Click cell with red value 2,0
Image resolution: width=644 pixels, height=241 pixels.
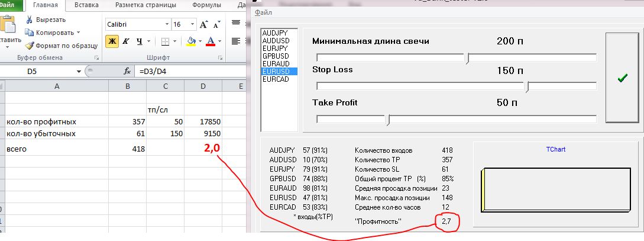tap(203, 147)
